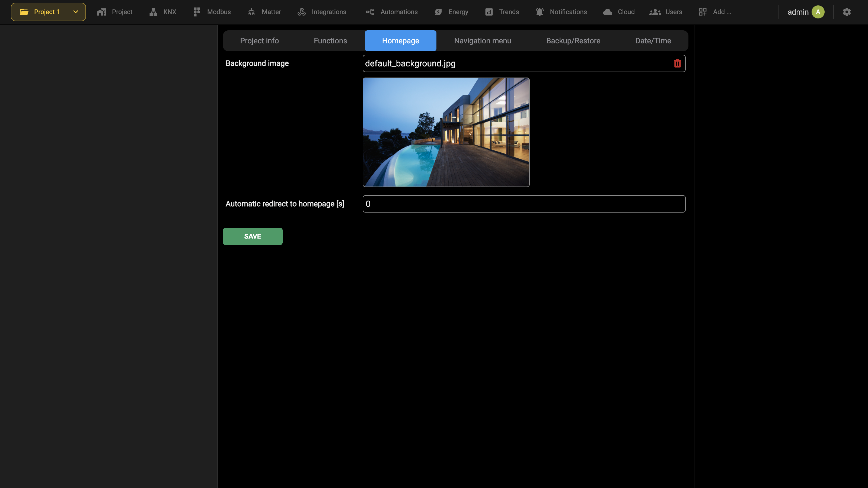This screenshot has width=868, height=488.
Task: Click the Trends menu label
Action: (x=509, y=12)
